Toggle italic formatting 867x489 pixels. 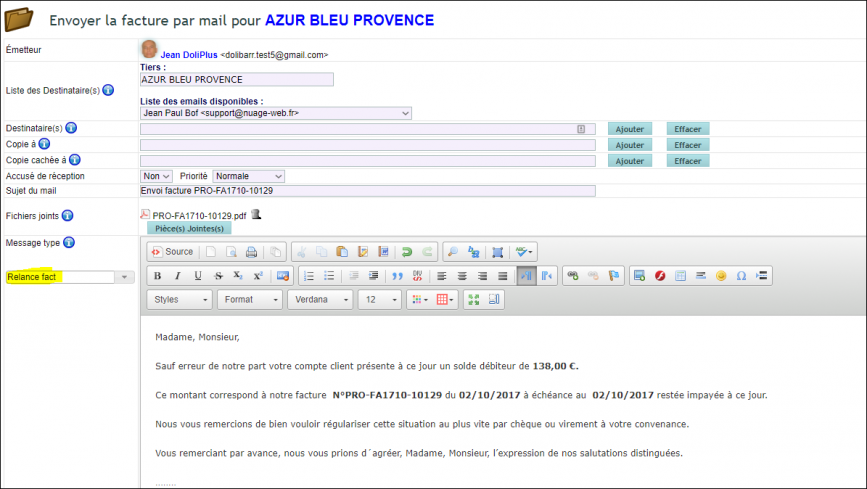pyautogui.click(x=177, y=275)
